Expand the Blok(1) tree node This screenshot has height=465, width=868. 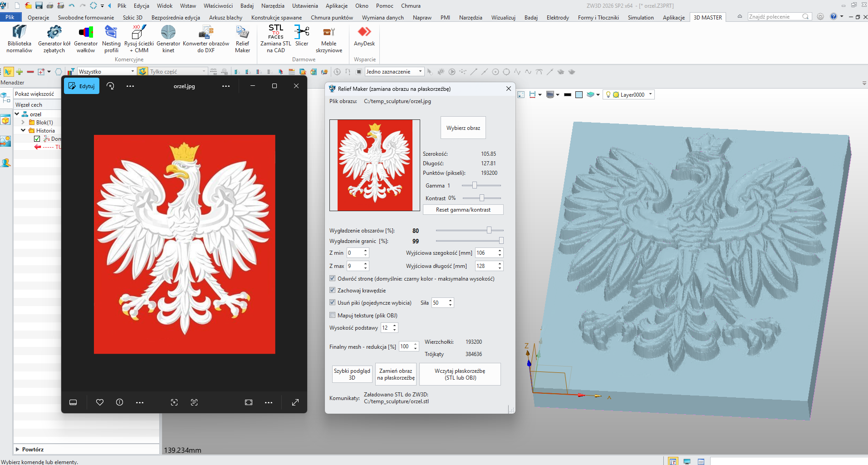[x=23, y=122]
